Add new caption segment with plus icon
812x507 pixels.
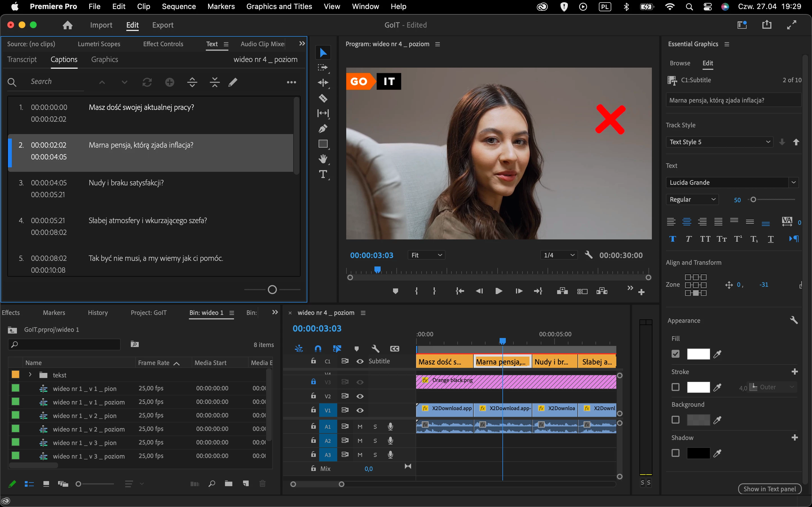(170, 82)
